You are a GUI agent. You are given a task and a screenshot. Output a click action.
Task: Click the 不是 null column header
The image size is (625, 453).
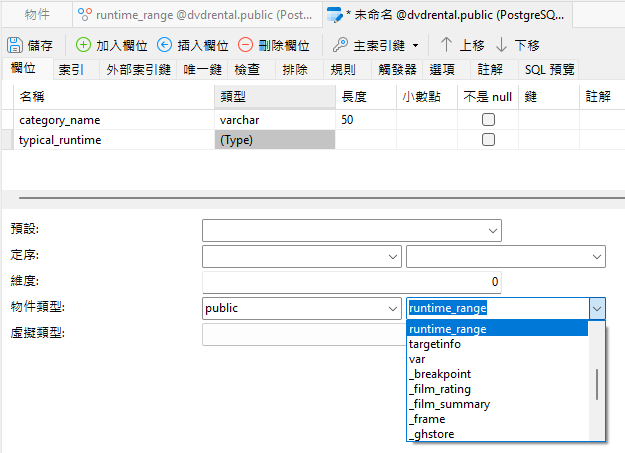488,97
